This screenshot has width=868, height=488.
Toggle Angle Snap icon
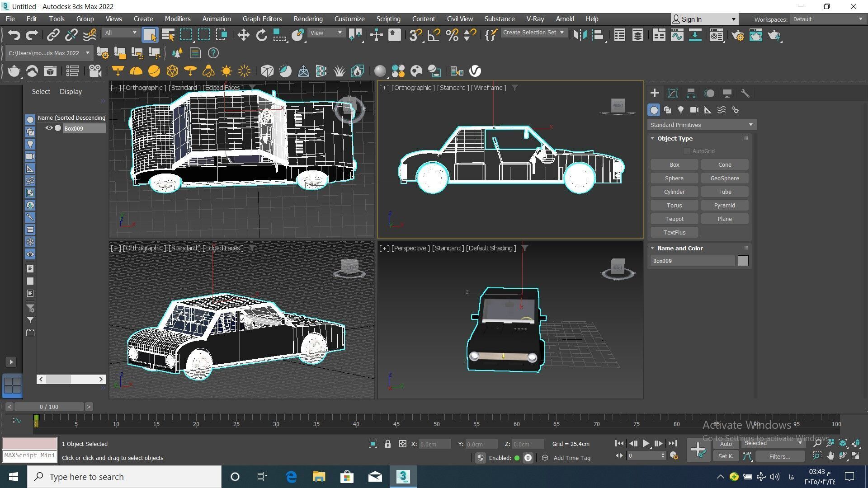click(434, 35)
